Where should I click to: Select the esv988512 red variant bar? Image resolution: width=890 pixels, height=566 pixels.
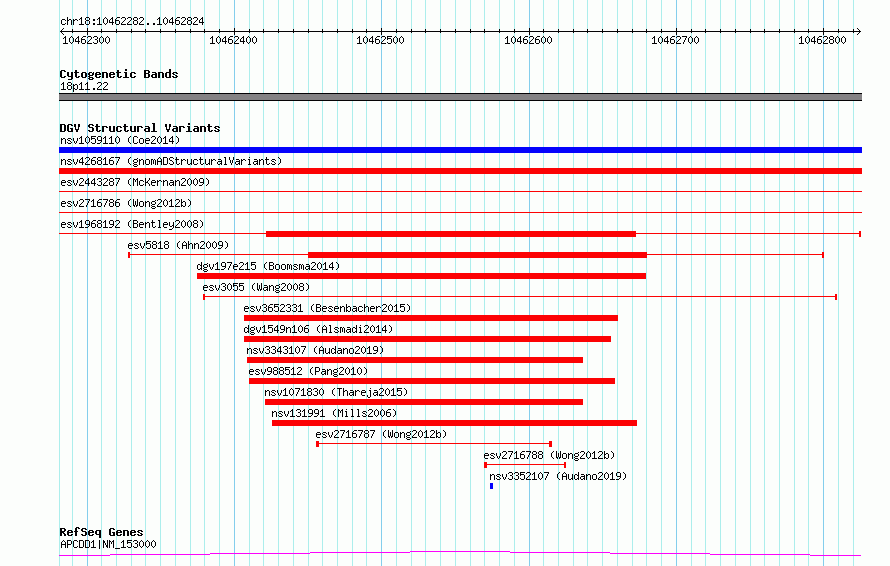(x=432, y=381)
